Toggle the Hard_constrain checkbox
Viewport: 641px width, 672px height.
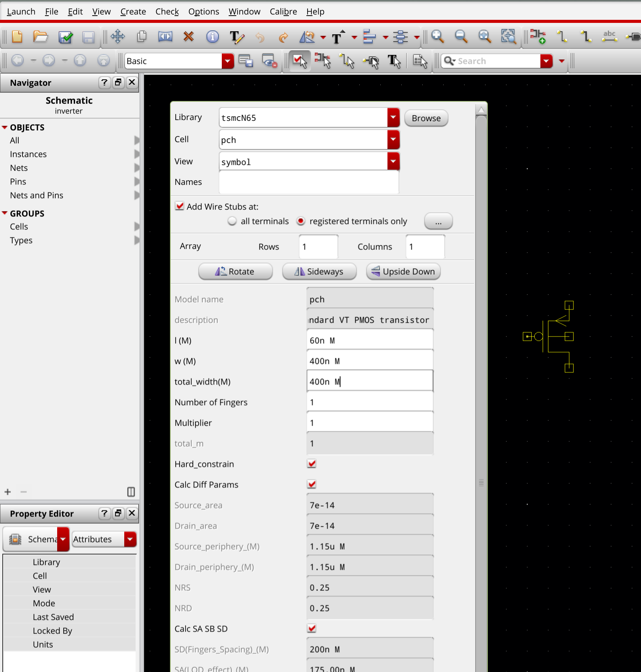tap(312, 464)
